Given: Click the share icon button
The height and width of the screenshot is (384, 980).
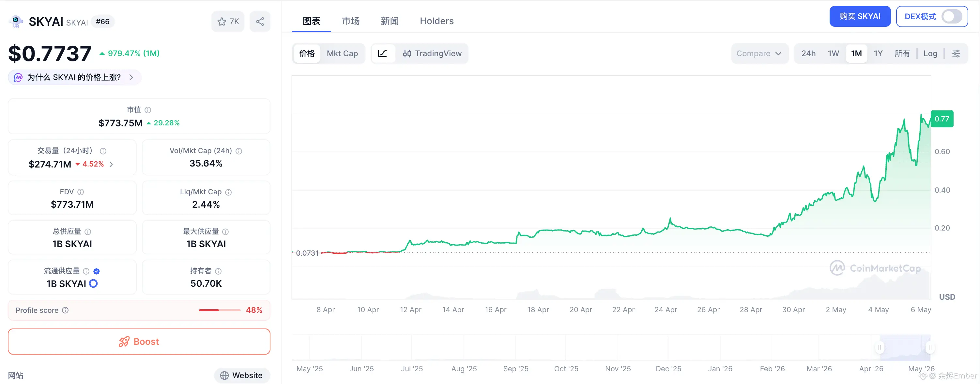Looking at the screenshot, I should pyautogui.click(x=260, y=22).
